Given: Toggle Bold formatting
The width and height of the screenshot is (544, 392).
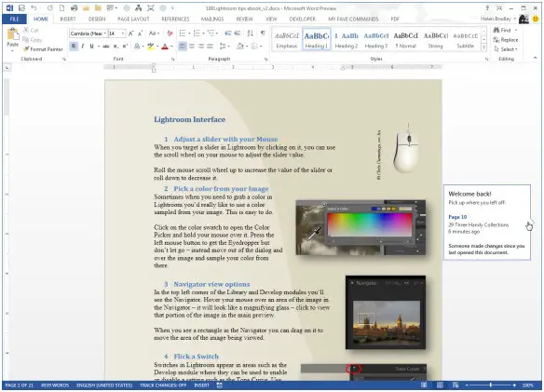Looking at the screenshot, I should [x=74, y=47].
